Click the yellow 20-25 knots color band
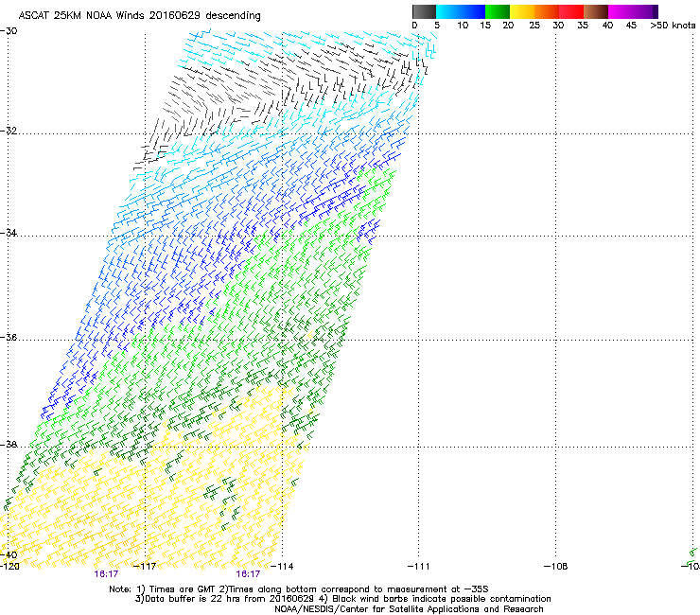The image size is (700, 615). 522,11
